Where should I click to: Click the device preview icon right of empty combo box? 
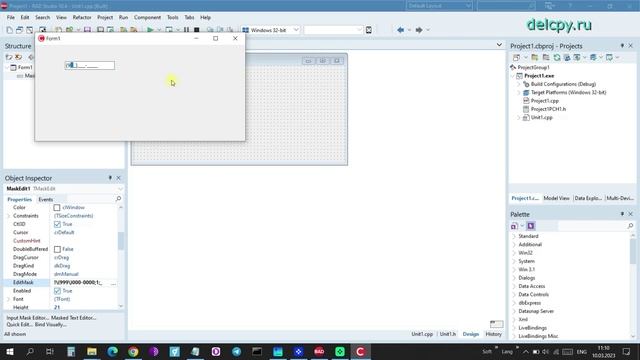pos(369,30)
